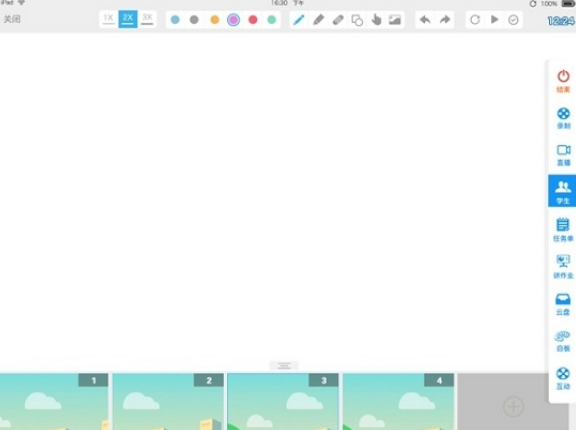Set stroke thickness to 1X
Image resolution: width=576 pixels, height=430 pixels.
point(108,19)
